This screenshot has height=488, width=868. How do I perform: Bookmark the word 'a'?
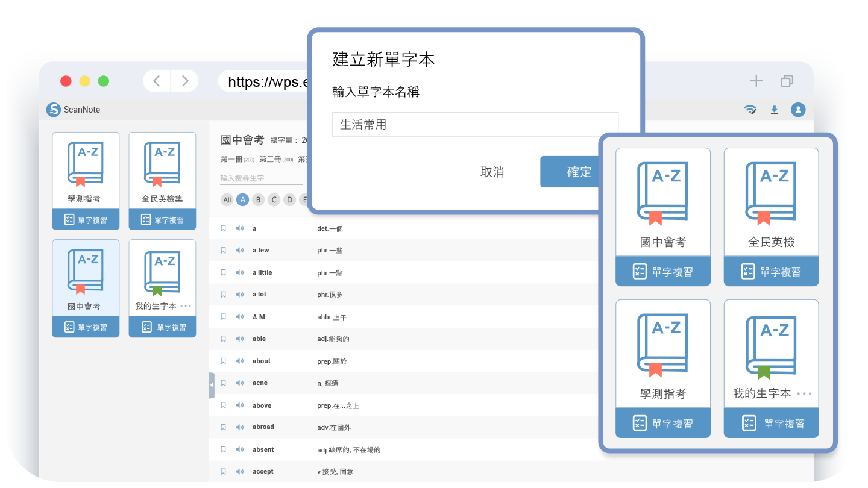tap(223, 228)
